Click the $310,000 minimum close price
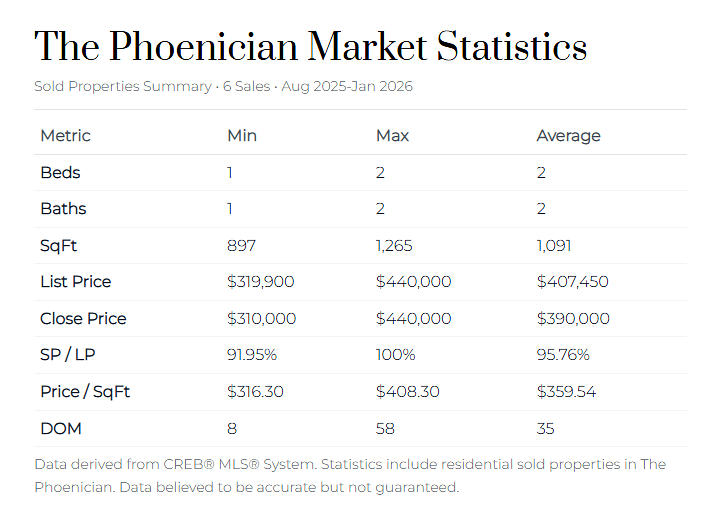712x525 pixels. [261, 319]
